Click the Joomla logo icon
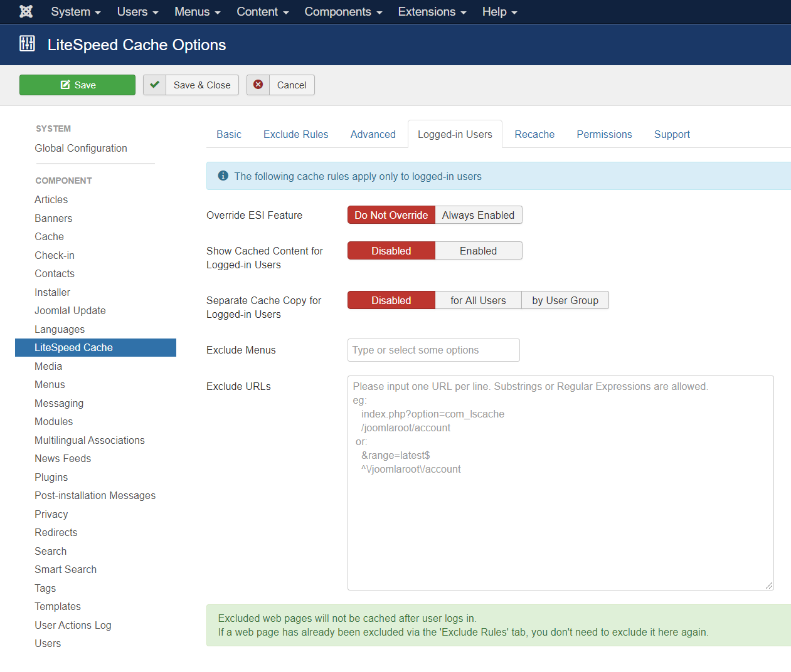The image size is (791, 672). point(26,11)
